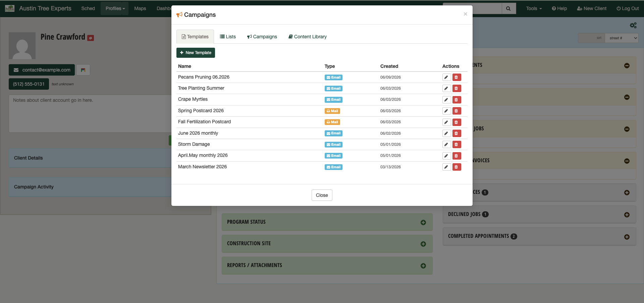Edit the Spring Postcard 2026 template
644x303 pixels.
446,111
